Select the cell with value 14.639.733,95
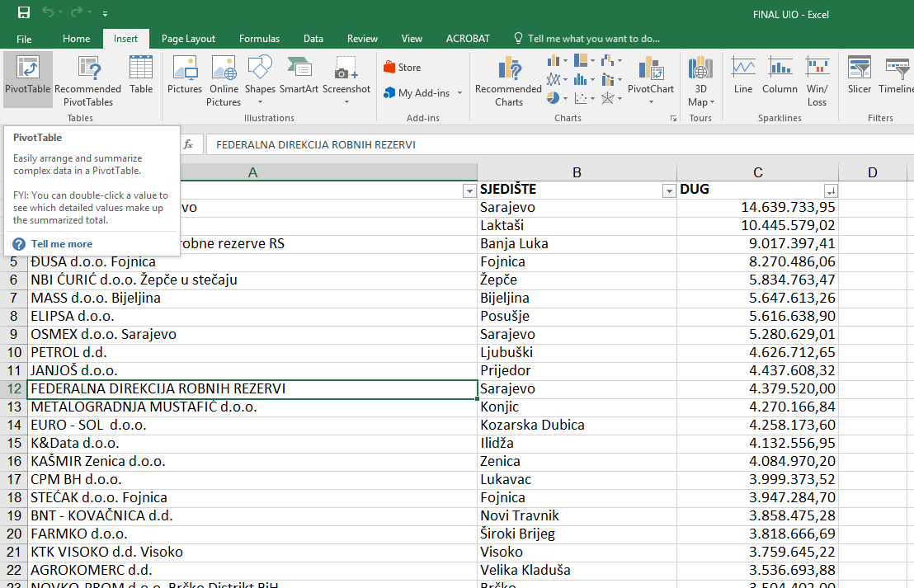The width and height of the screenshot is (914, 588). [x=757, y=208]
